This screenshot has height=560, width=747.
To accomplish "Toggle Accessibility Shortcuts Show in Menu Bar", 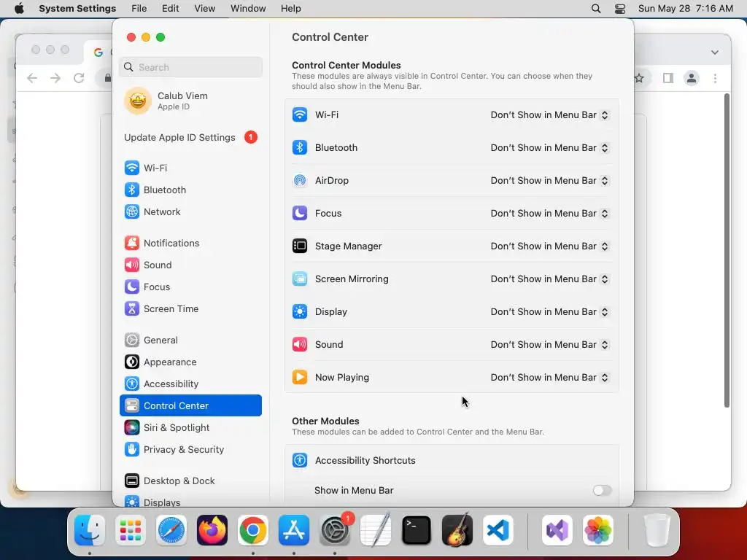I will point(602,491).
